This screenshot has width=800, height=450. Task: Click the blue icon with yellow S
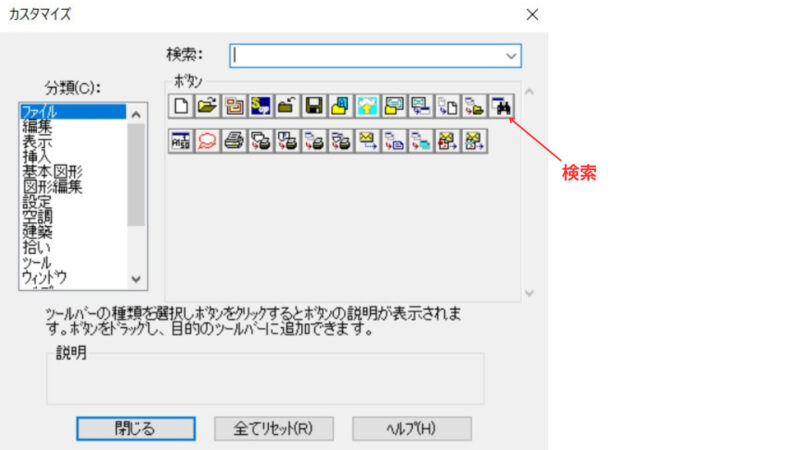click(260, 106)
